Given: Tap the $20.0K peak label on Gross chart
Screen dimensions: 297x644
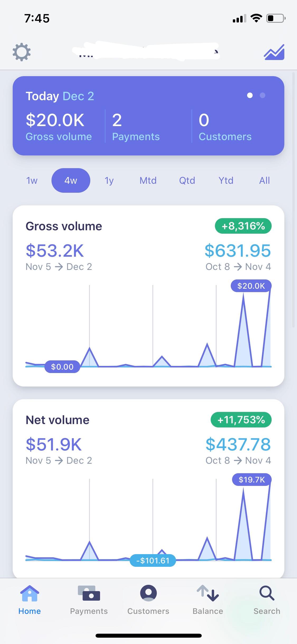Looking at the screenshot, I should (x=251, y=286).
